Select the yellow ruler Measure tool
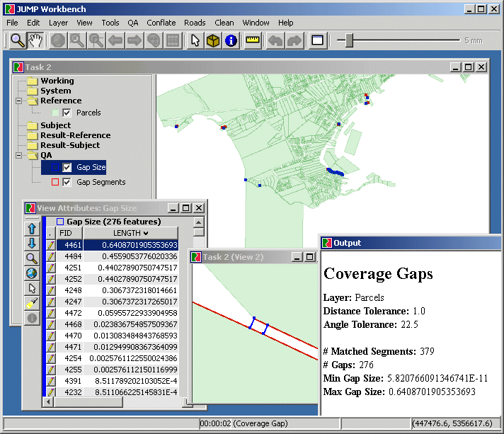 pyautogui.click(x=252, y=40)
